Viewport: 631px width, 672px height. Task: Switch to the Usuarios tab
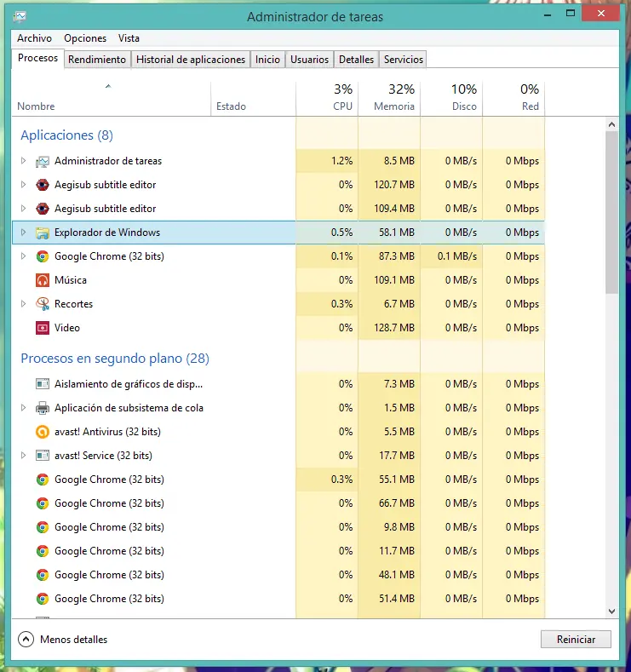(x=309, y=60)
